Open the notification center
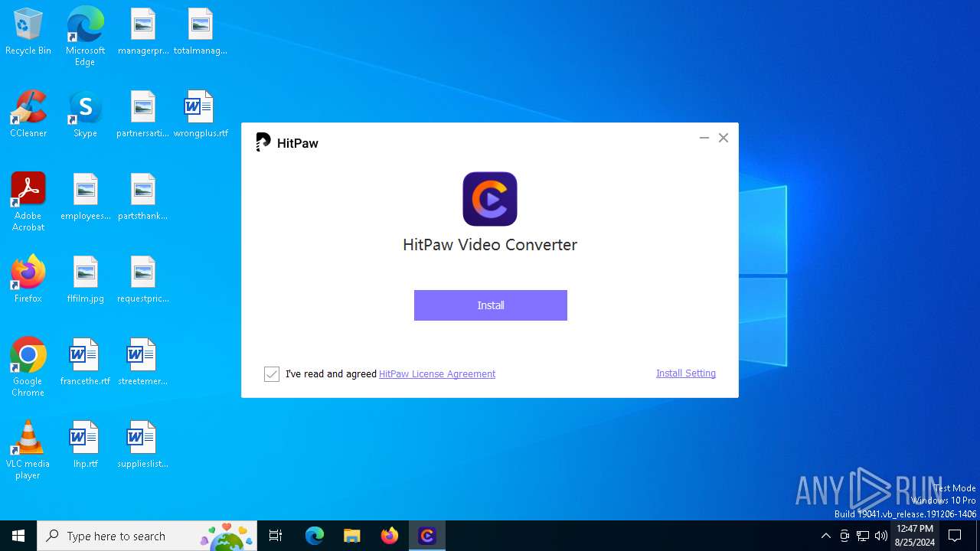The image size is (980, 551). click(x=955, y=536)
